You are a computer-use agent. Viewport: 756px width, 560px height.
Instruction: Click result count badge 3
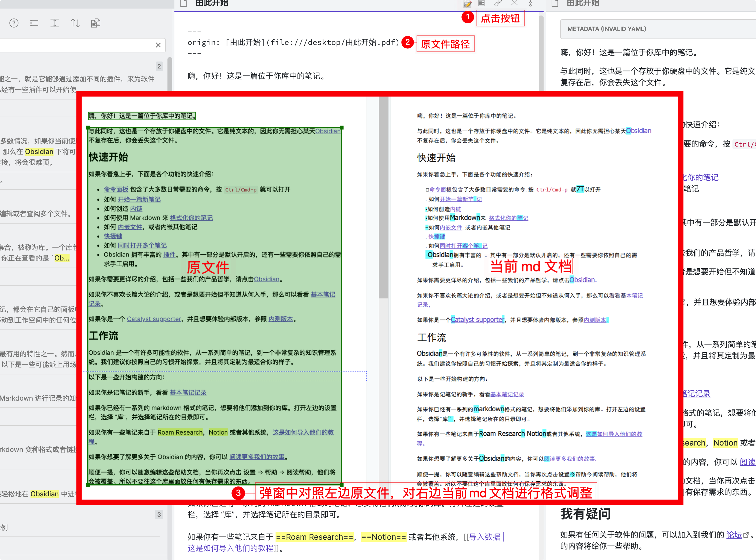(159, 515)
